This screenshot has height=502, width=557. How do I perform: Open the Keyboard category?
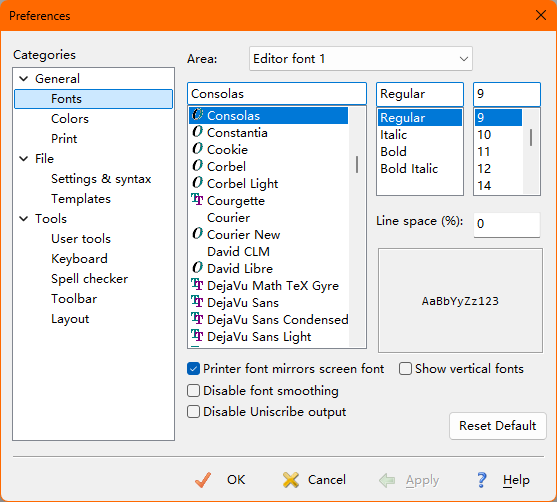tap(79, 259)
